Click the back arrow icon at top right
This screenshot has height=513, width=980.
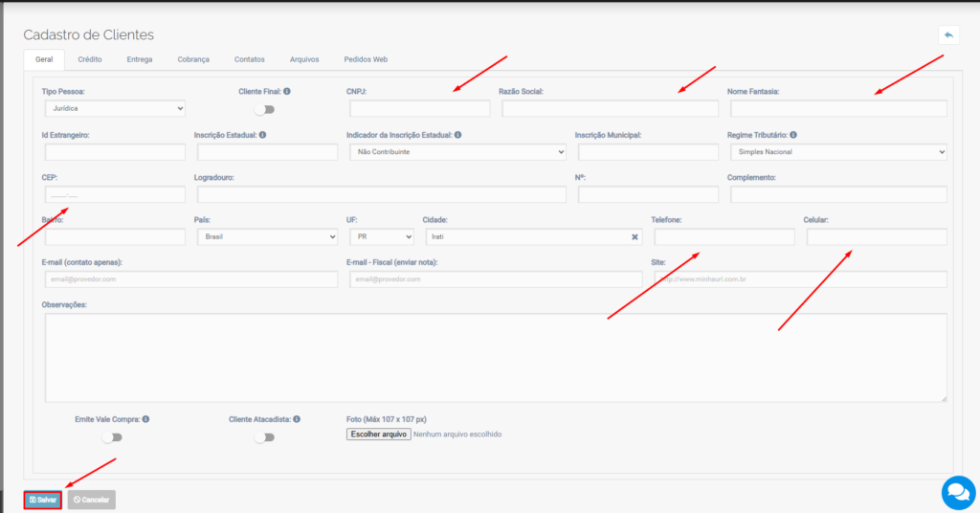coord(948,35)
